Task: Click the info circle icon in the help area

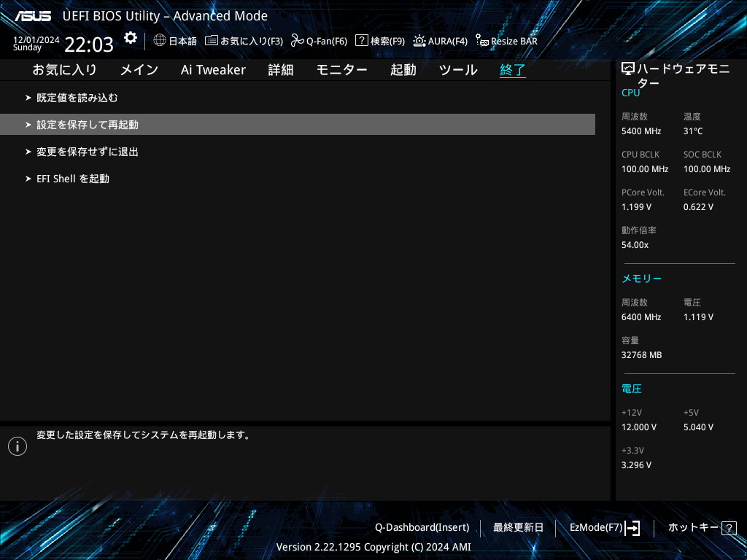Action: click(x=18, y=446)
